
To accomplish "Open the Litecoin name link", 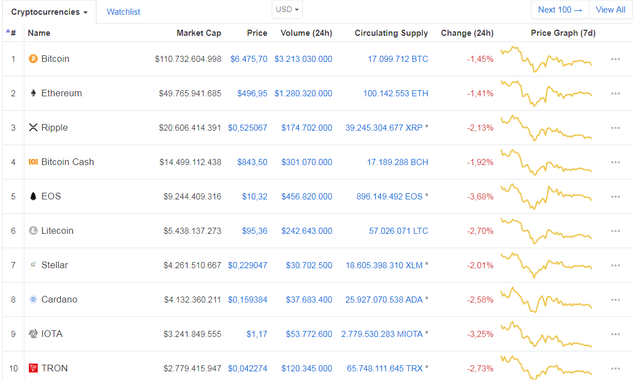I will click(x=57, y=231).
